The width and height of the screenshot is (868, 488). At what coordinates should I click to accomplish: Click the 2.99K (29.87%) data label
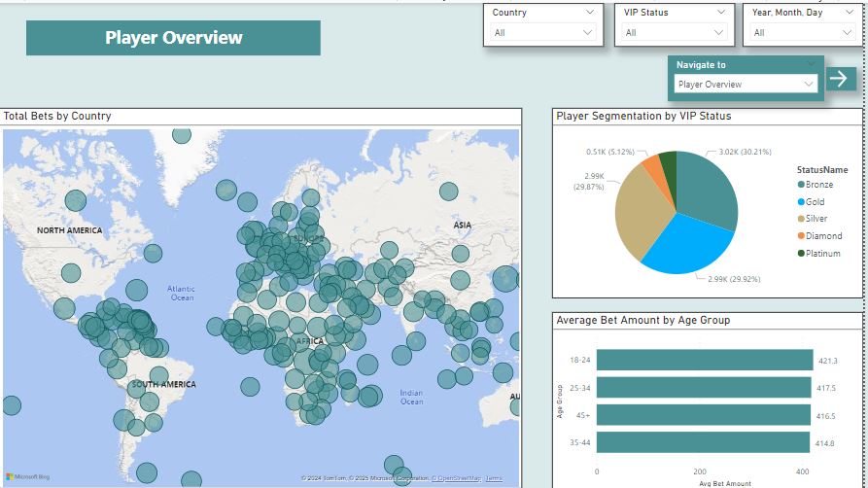tap(589, 182)
